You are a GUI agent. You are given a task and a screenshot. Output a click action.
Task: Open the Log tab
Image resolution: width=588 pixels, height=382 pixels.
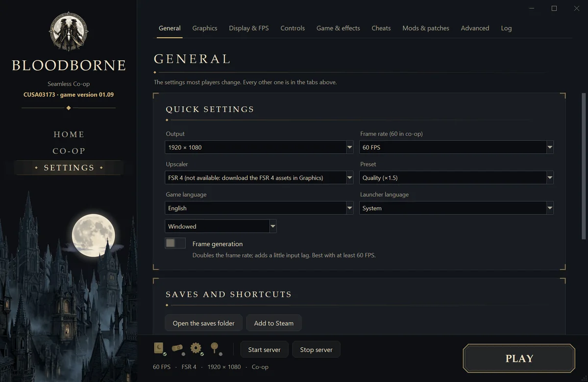point(506,28)
